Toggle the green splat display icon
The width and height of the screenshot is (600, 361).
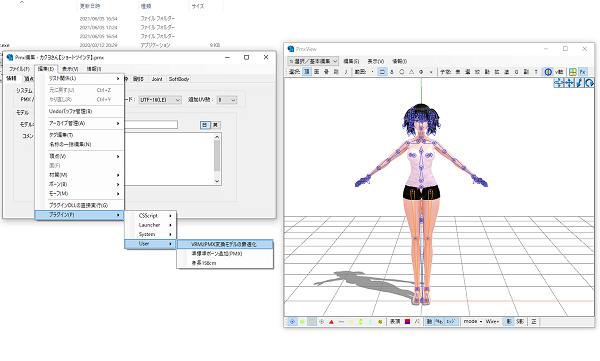tap(302, 322)
